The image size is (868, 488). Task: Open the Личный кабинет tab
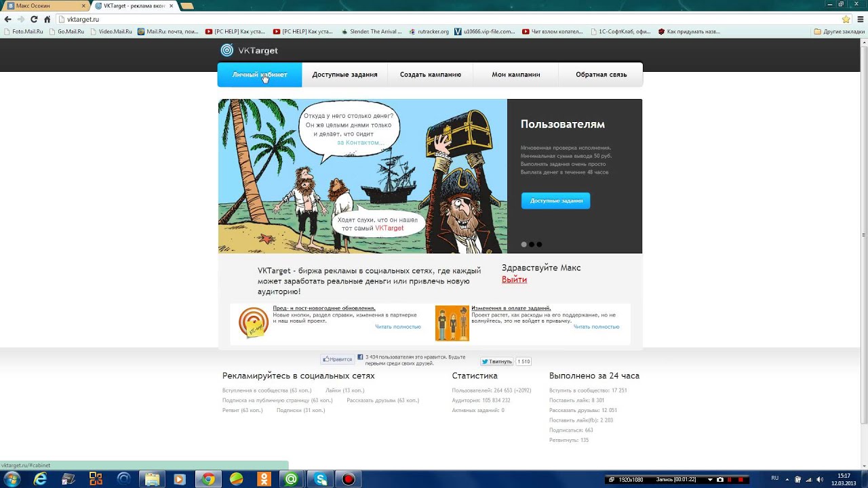[260, 75]
